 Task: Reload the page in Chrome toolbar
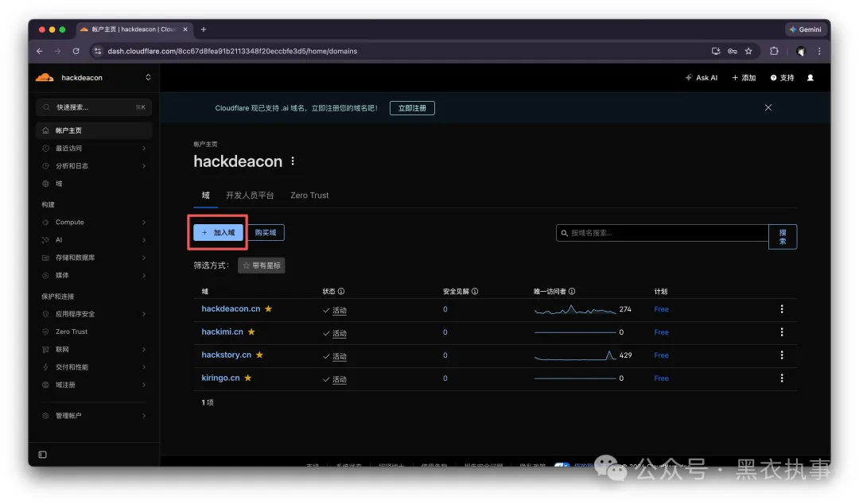76,51
